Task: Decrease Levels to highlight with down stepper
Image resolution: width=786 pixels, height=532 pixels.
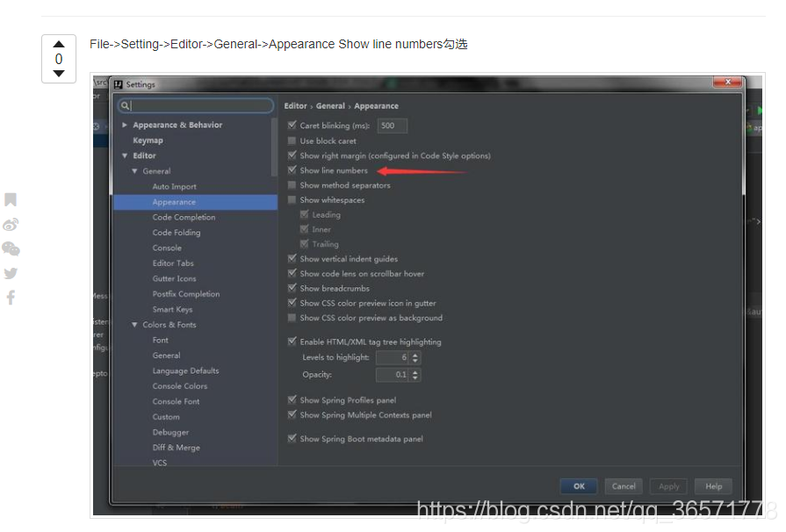Action: click(x=415, y=361)
